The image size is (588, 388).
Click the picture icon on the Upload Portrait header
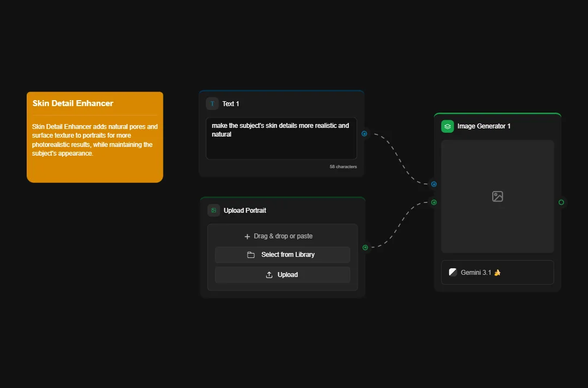click(x=213, y=210)
